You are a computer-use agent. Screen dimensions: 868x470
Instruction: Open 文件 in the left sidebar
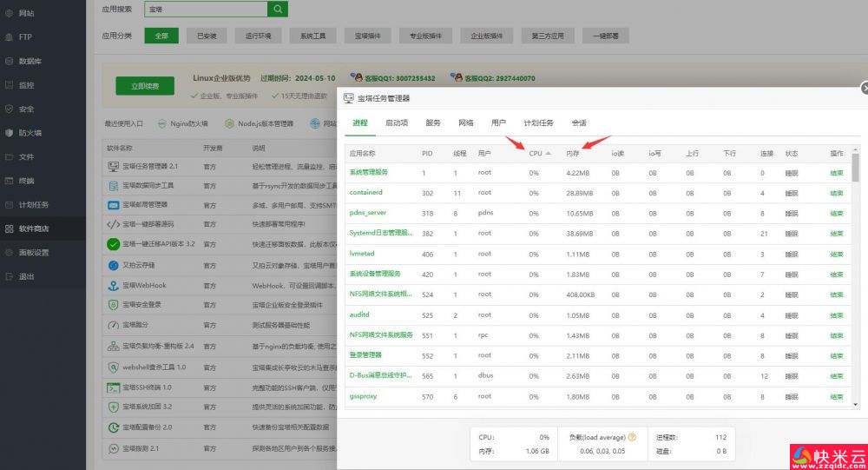26,157
